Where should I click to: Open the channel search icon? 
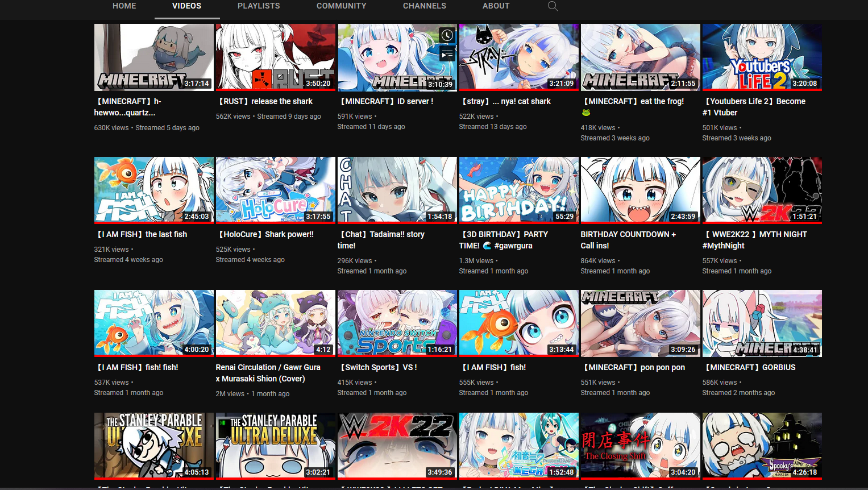[x=553, y=6]
